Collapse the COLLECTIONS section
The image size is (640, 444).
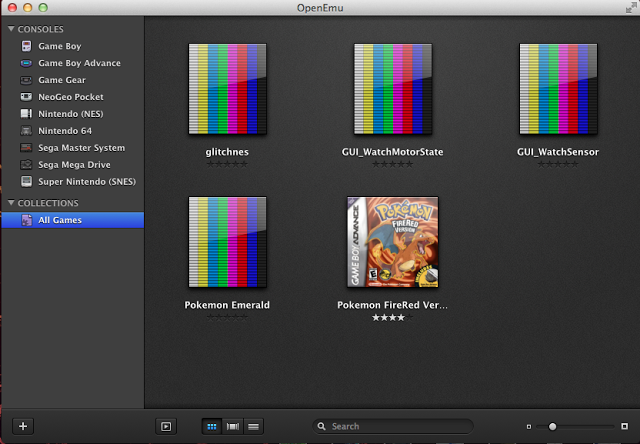[11, 203]
